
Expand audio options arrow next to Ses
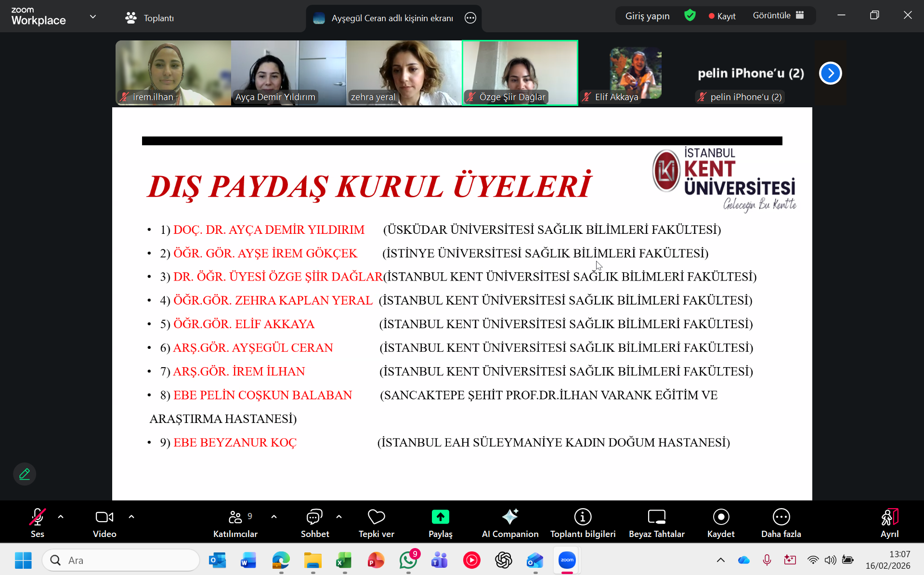click(x=61, y=517)
